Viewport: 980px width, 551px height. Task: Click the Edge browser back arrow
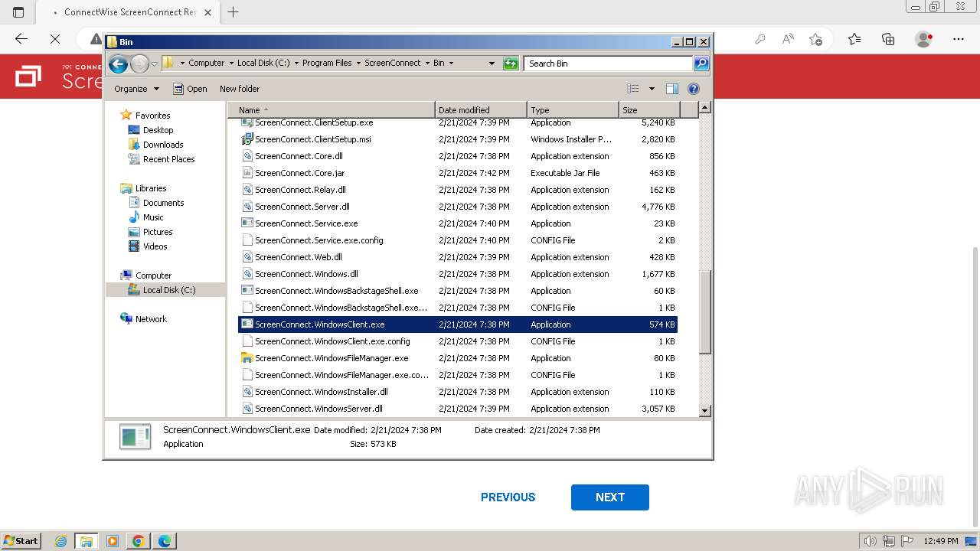coord(21,39)
